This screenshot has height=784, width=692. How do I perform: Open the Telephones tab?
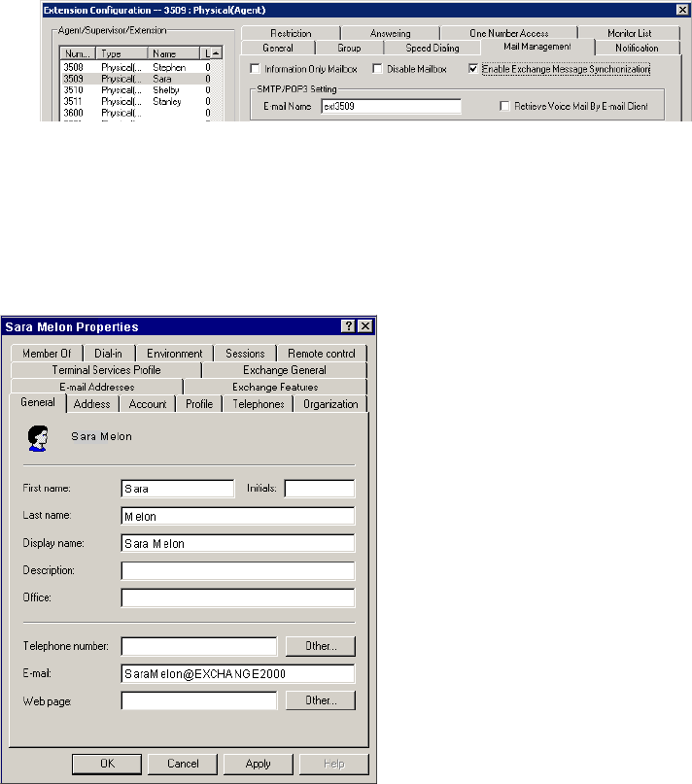pos(259,404)
